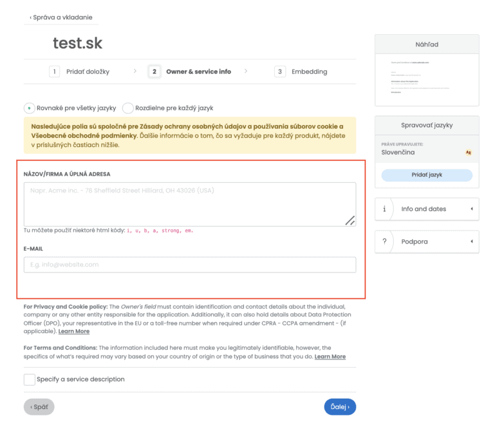Select 'Rovnaké pre všetky jazyky' radio option
The width and height of the screenshot is (504, 447).
30,108
